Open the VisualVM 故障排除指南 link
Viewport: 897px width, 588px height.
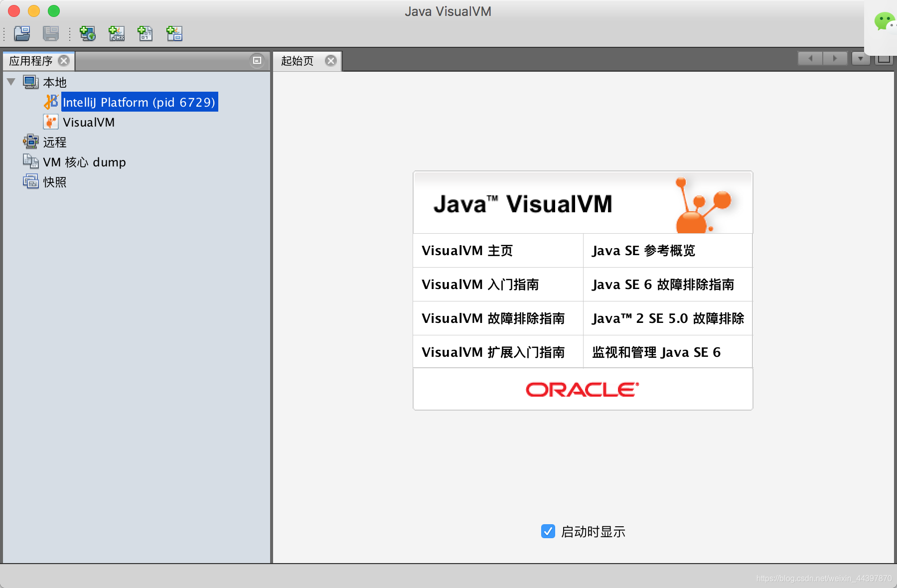click(493, 318)
